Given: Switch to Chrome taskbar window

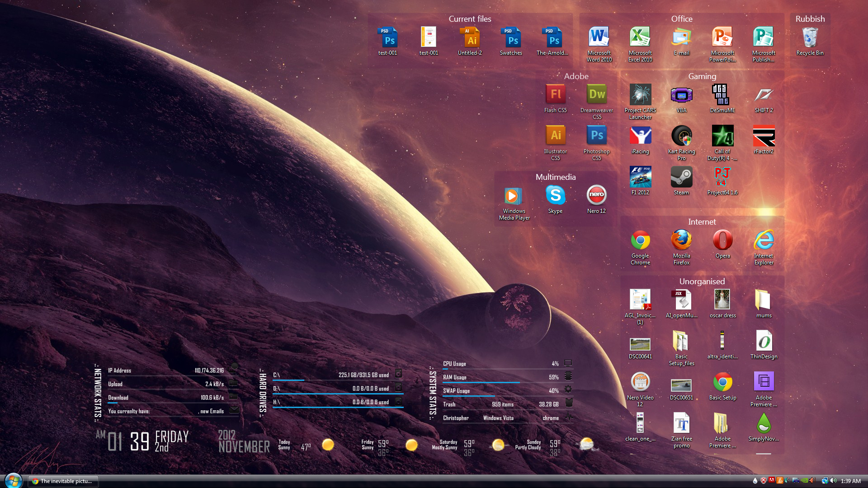Looking at the screenshot, I should [64, 481].
